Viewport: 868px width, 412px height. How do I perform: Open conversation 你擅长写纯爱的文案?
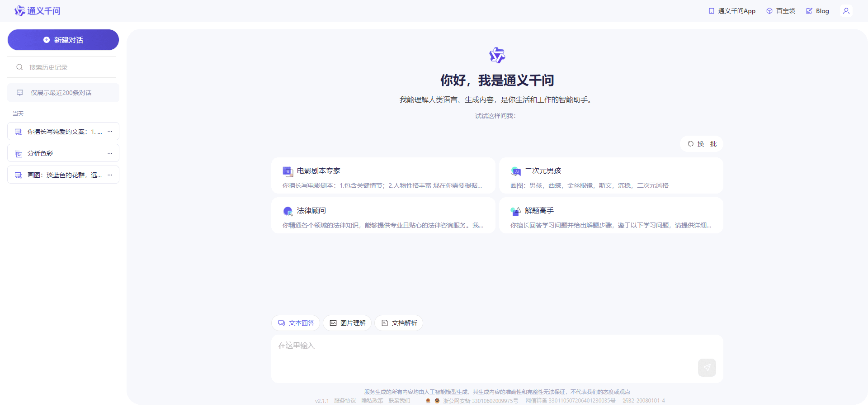(x=63, y=132)
